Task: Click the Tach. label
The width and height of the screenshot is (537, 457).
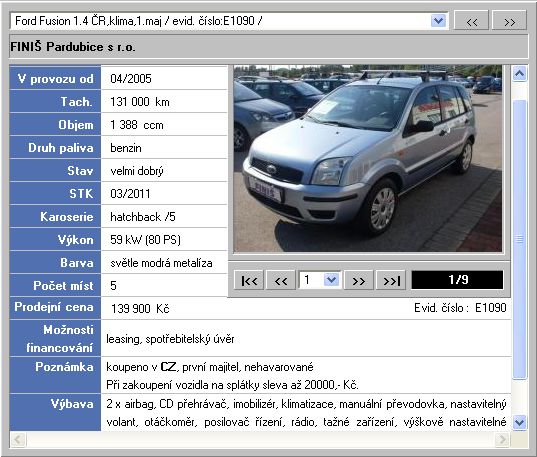Action: 77,102
